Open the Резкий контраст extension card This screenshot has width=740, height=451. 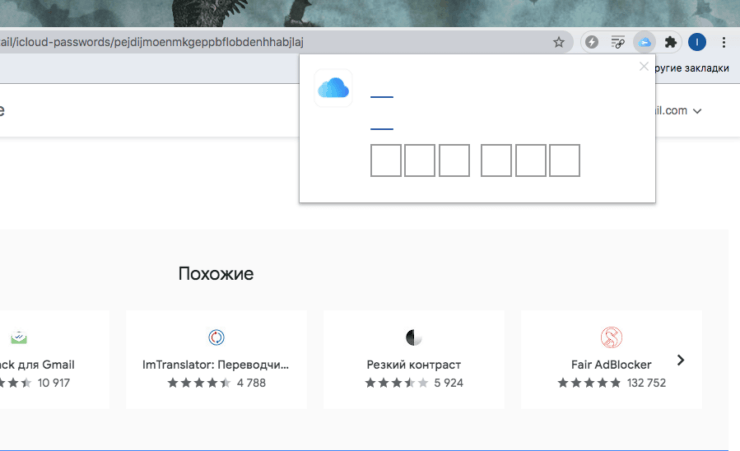click(x=414, y=359)
